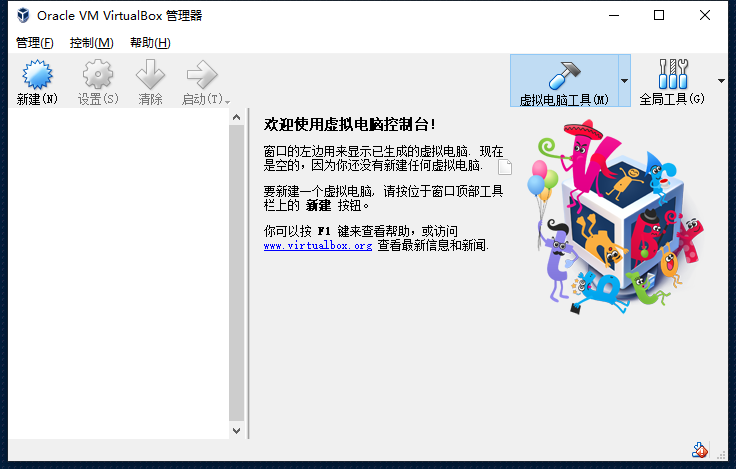This screenshot has height=469, width=736.
Task: Click VM list scrollbar up arrow
Action: click(x=237, y=117)
